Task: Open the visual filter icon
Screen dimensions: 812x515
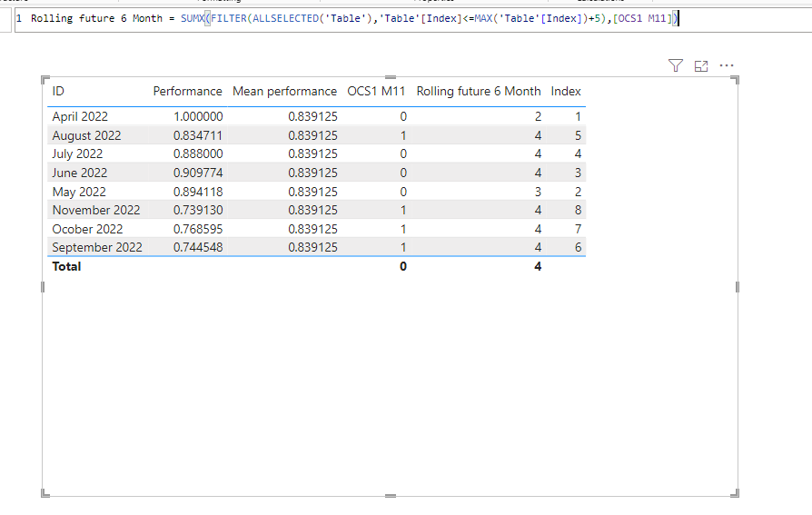Action: 675,65
